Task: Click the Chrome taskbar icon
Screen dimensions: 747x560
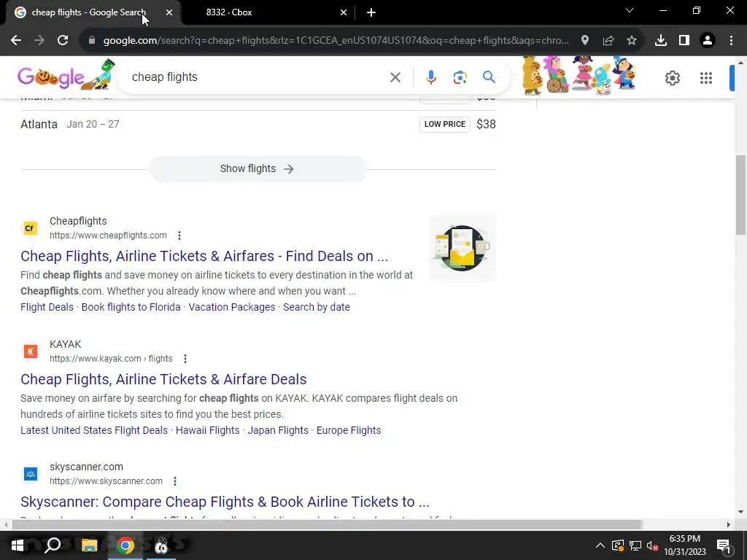Action: (x=125, y=545)
